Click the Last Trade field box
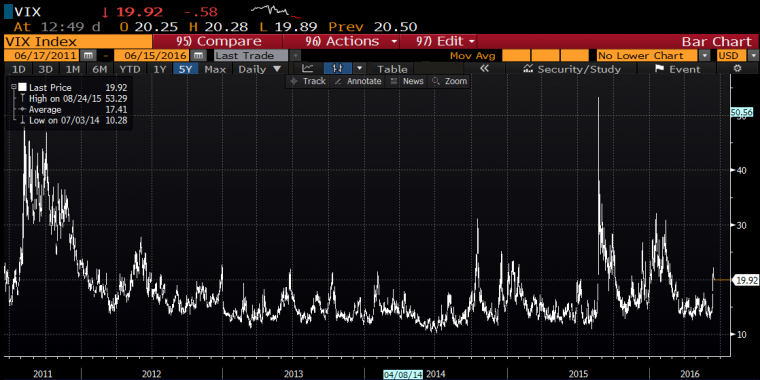 [251, 55]
